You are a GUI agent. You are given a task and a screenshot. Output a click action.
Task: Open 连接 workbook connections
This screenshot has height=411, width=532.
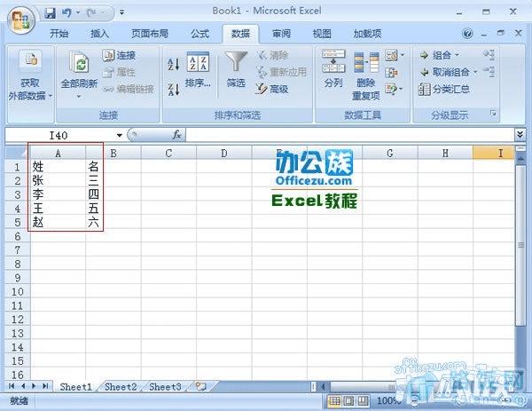pos(119,55)
